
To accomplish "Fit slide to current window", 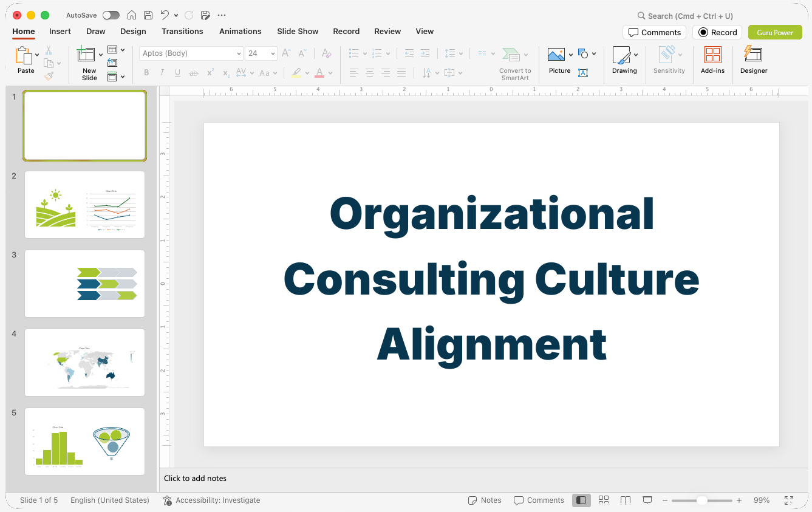I will [789, 500].
